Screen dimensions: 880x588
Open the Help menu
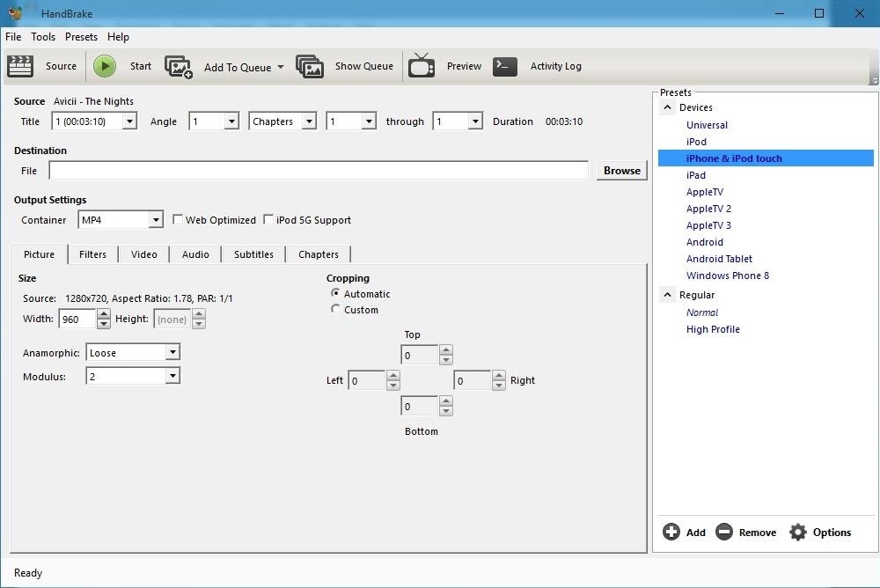[x=119, y=36]
